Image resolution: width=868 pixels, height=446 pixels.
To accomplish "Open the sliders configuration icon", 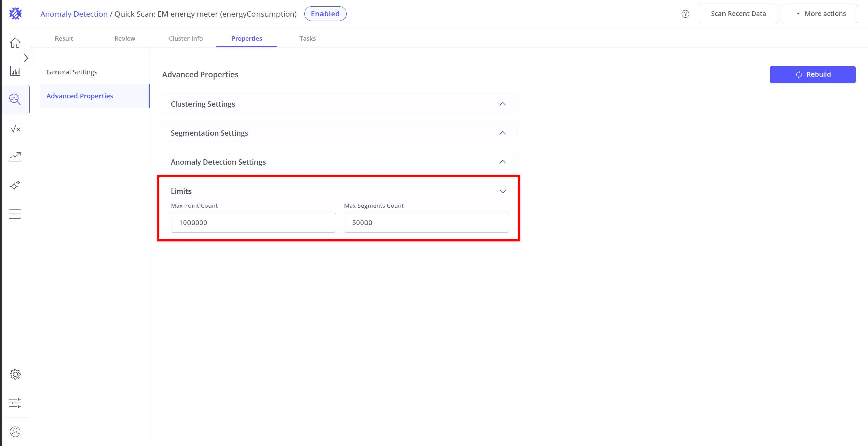I will point(15,403).
